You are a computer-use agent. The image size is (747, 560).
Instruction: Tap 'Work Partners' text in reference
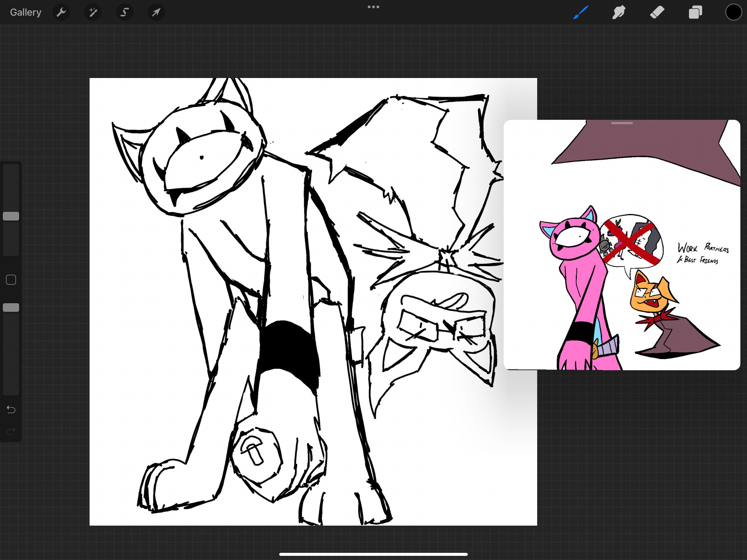(703, 248)
